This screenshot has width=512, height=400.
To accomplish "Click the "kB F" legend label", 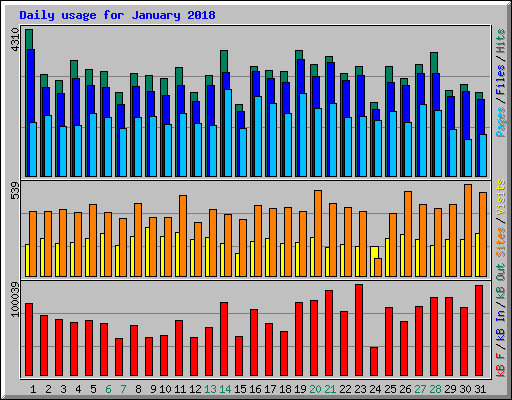I will point(501,365).
